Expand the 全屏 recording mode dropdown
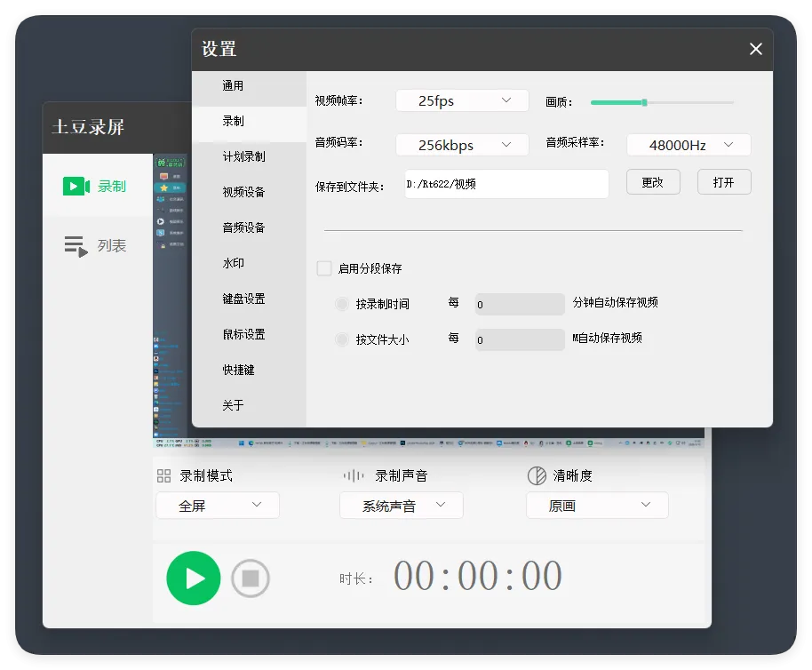This screenshot has width=812, height=670. point(217,505)
